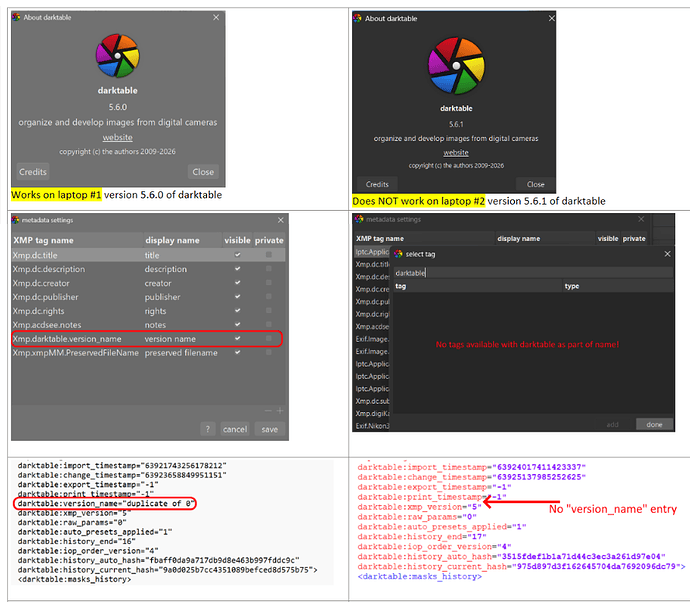Click the red darktable:history_end="17" line
690x602 pixels.
tap(422, 536)
